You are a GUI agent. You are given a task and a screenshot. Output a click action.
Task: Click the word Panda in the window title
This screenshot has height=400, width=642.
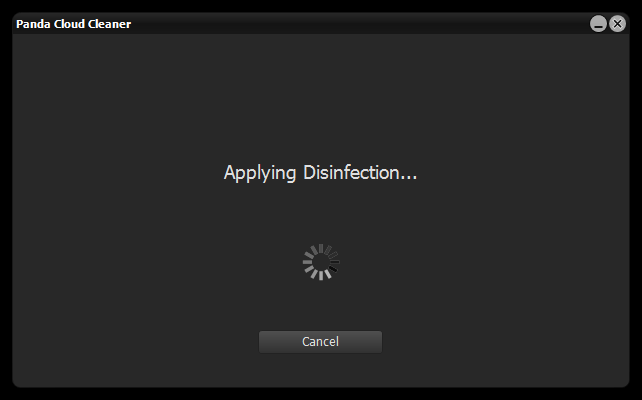pyautogui.click(x=33, y=24)
